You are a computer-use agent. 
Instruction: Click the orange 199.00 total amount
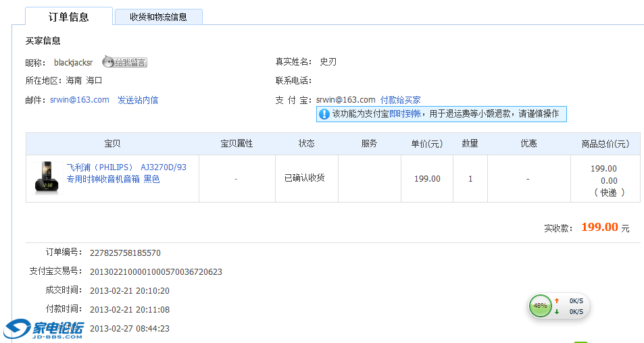[599, 228]
